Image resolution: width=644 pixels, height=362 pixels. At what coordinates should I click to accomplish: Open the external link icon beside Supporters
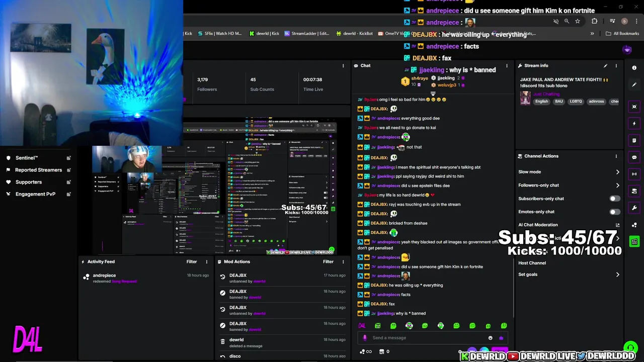(68, 182)
